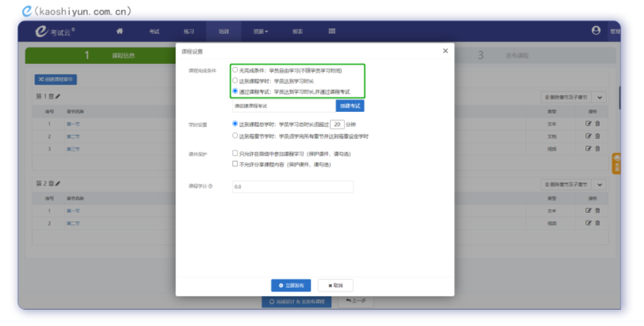
Task: Choose 达到每章节学时 radio option
Action: (x=235, y=136)
